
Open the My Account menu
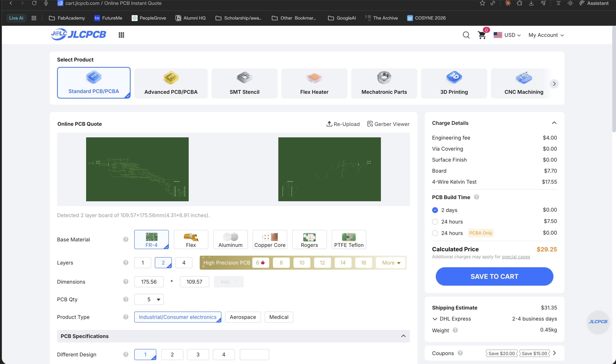[x=545, y=35]
